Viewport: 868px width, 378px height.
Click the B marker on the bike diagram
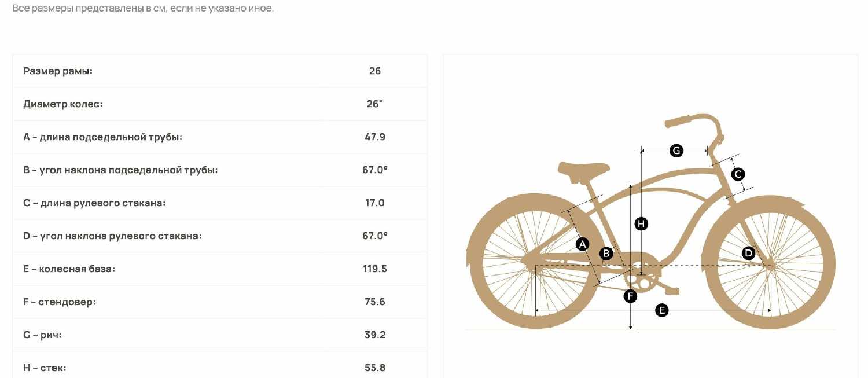606,253
